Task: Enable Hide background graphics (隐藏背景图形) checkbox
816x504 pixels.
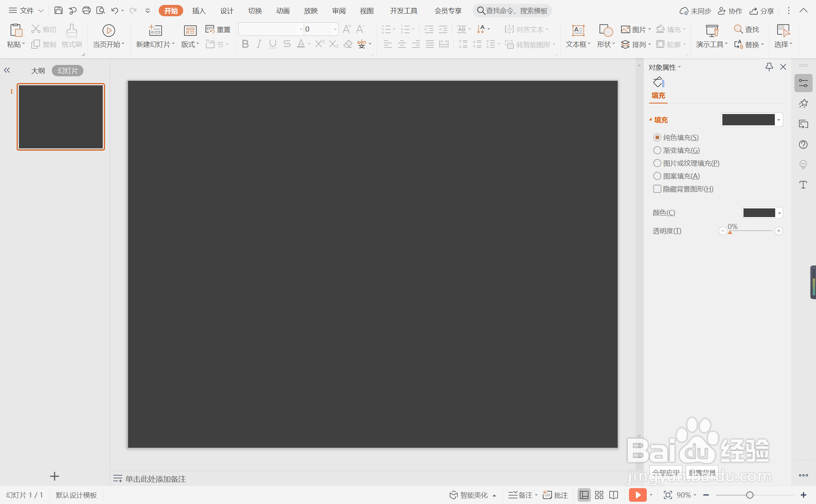Action: [x=657, y=189]
